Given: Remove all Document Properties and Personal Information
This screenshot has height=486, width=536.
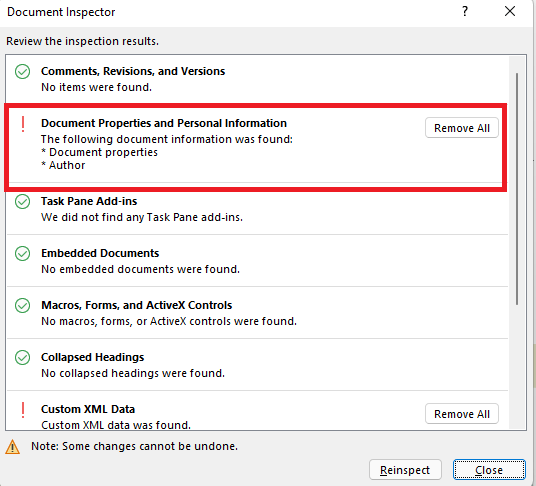Looking at the screenshot, I should (x=462, y=128).
